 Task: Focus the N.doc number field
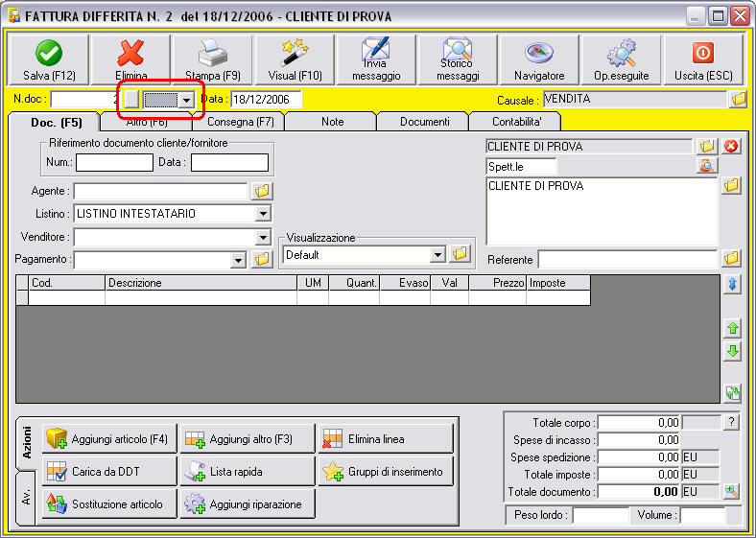coord(85,100)
